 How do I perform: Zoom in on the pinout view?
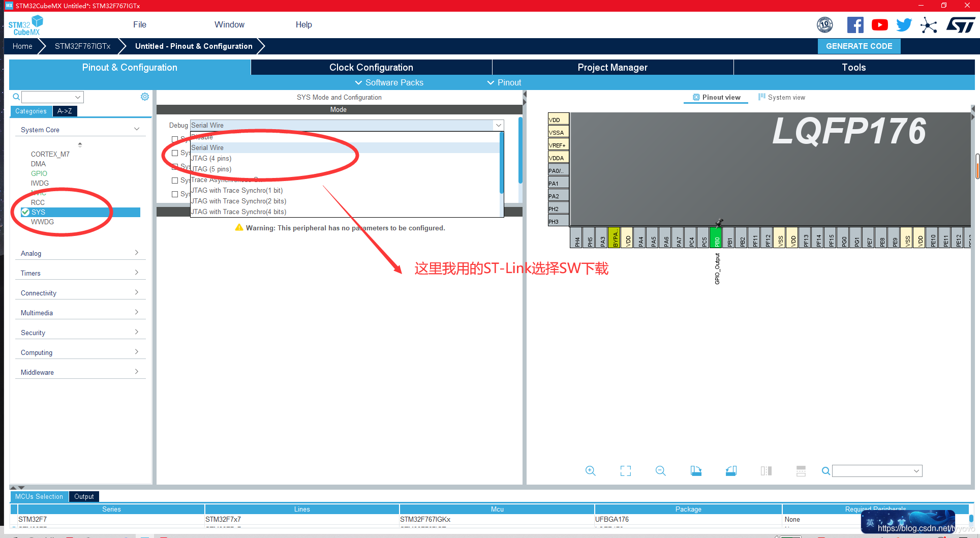click(590, 471)
